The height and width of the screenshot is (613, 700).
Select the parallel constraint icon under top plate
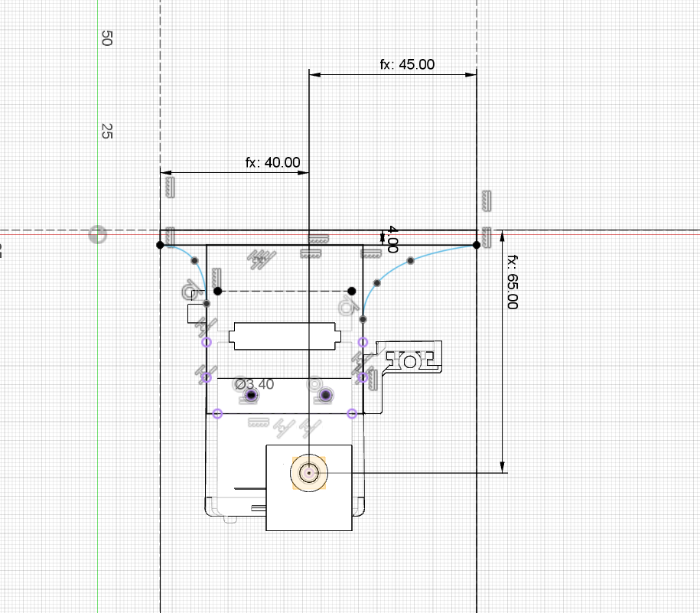tap(261, 260)
